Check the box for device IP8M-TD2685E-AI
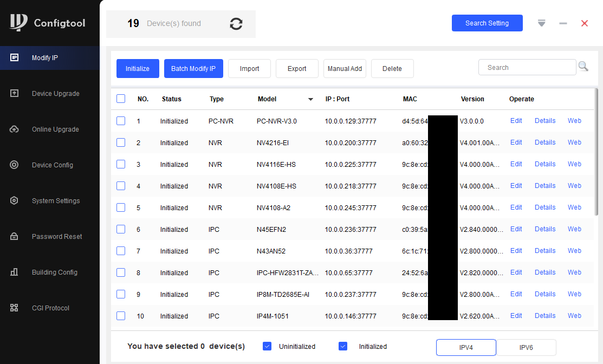The height and width of the screenshot is (364, 603). click(x=121, y=294)
